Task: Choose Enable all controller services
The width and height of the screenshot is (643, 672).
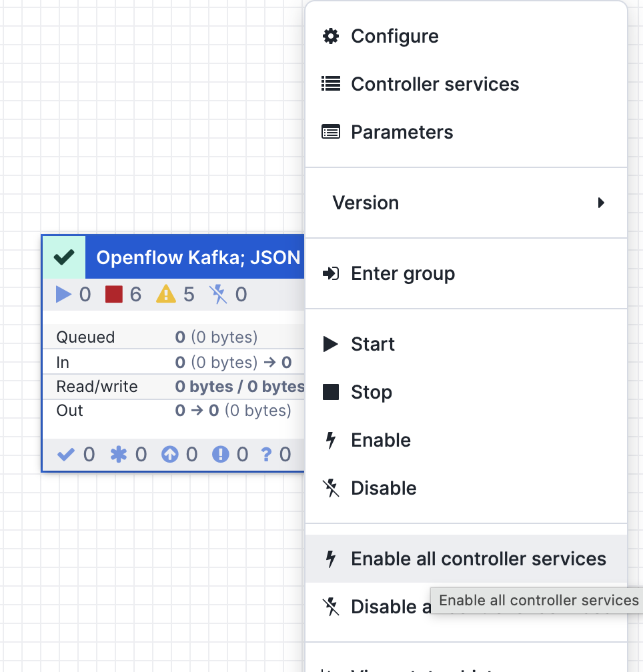Action: pyautogui.click(x=466, y=559)
